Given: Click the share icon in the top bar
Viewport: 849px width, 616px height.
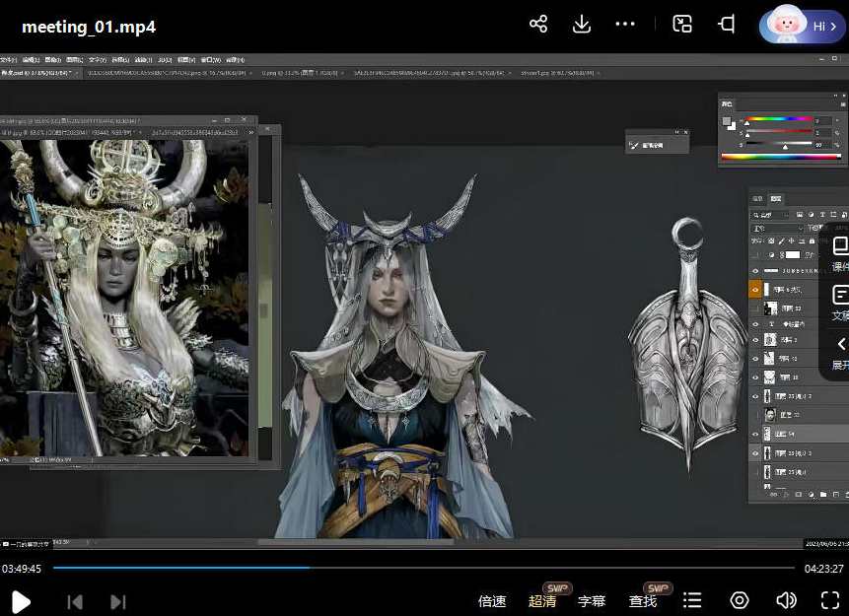Looking at the screenshot, I should tap(538, 25).
